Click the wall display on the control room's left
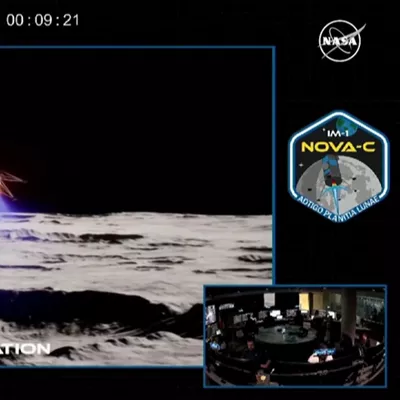 [x=211, y=315]
